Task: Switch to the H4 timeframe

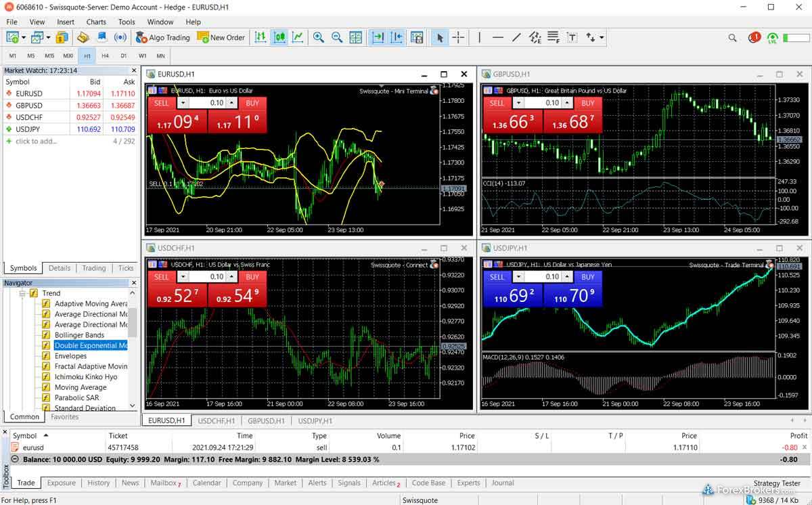Action: click(x=105, y=56)
